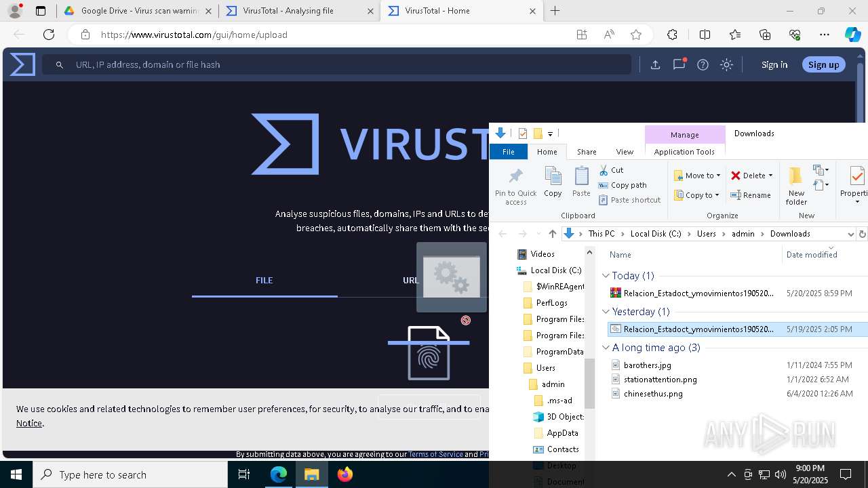This screenshot has width=868, height=488.
Task: Open Terms of Service link
Action: 435,454
